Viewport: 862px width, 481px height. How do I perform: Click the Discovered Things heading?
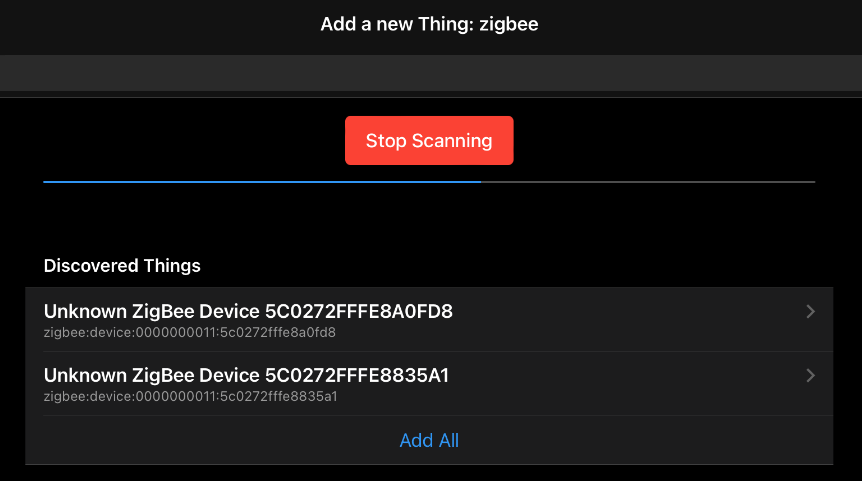pyautogui.click(x=122, y=266)
